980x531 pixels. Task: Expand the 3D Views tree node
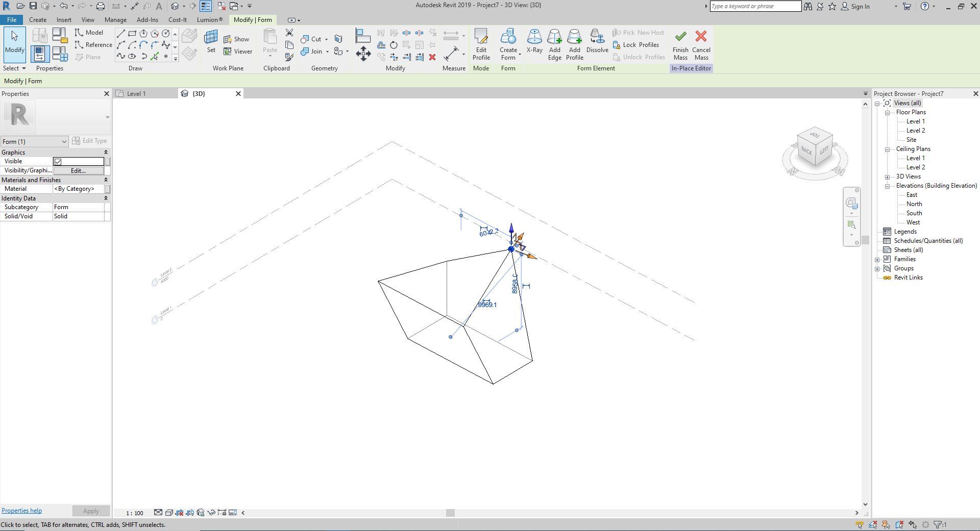888,177
